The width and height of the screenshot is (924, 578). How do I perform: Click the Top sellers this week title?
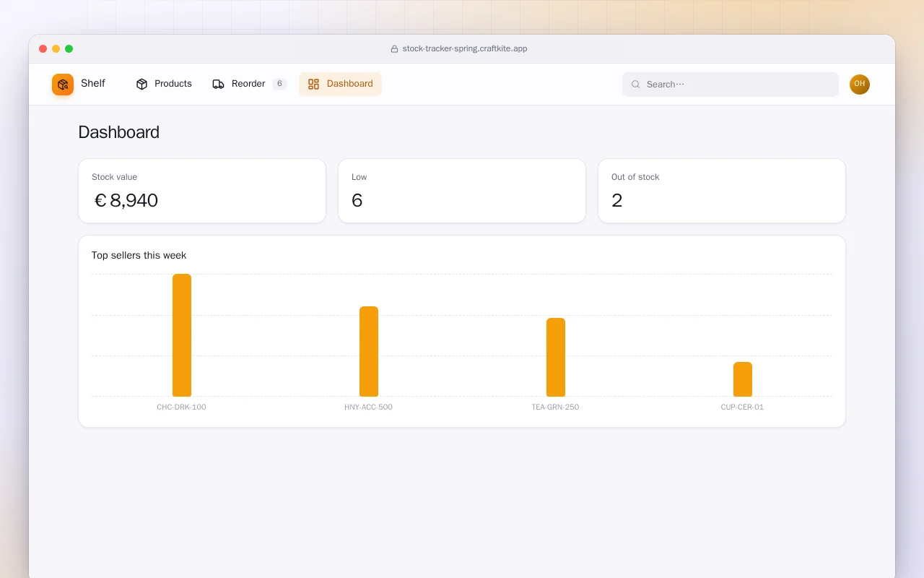tap(139, 255)
